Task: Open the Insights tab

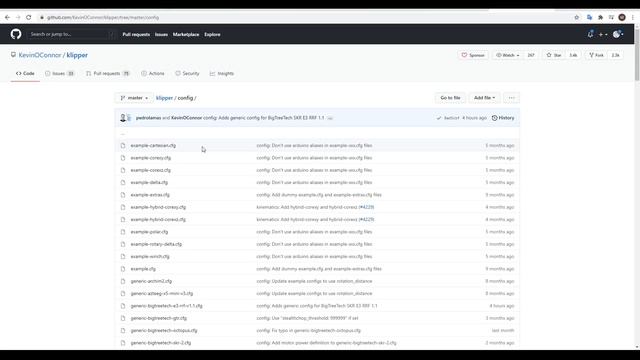Action: click(222, 73)
